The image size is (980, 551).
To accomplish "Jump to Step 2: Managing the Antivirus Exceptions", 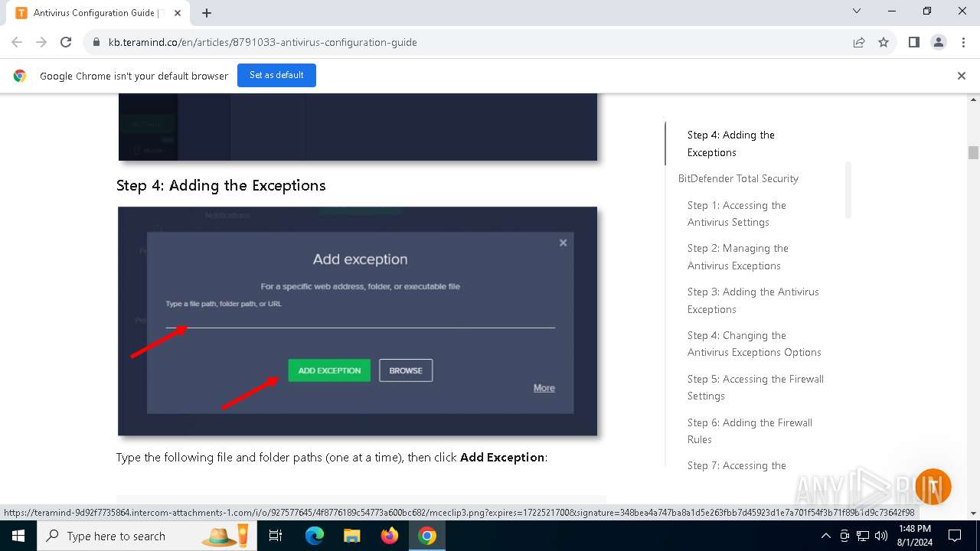I will click(x=738, y=256).
